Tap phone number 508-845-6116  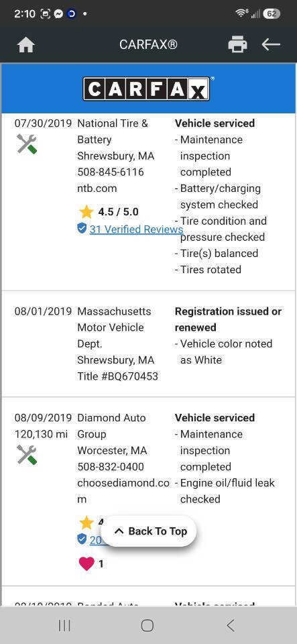pos(111,172)
